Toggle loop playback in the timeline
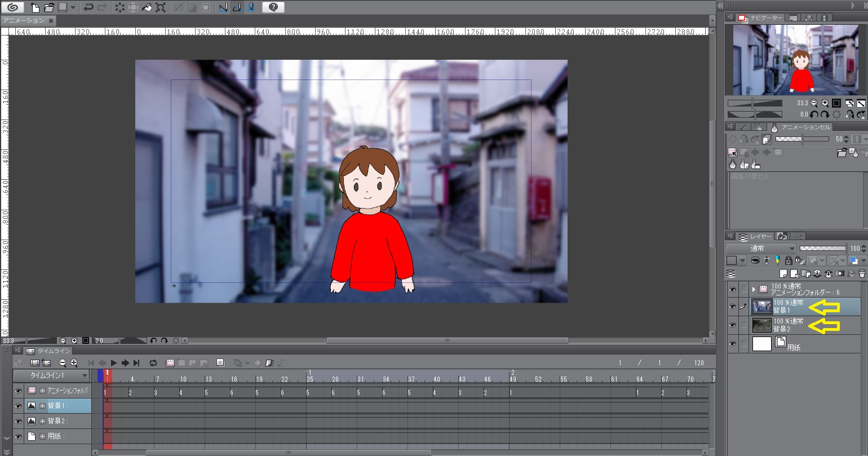 153,363
